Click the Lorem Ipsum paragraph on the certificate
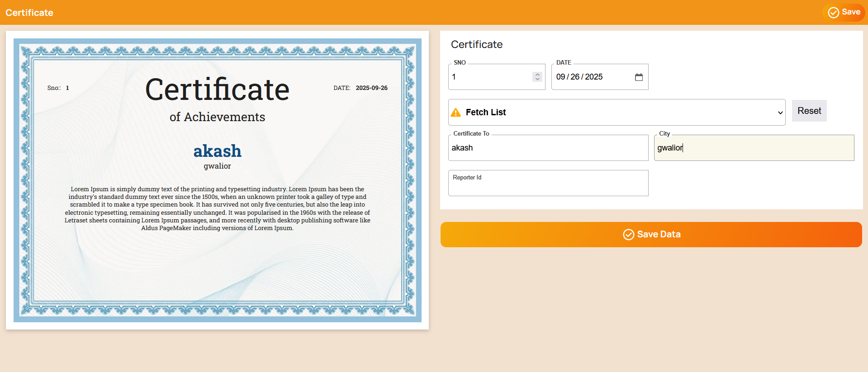The width and height of the screenshot is (868, 372). point(217,208)
